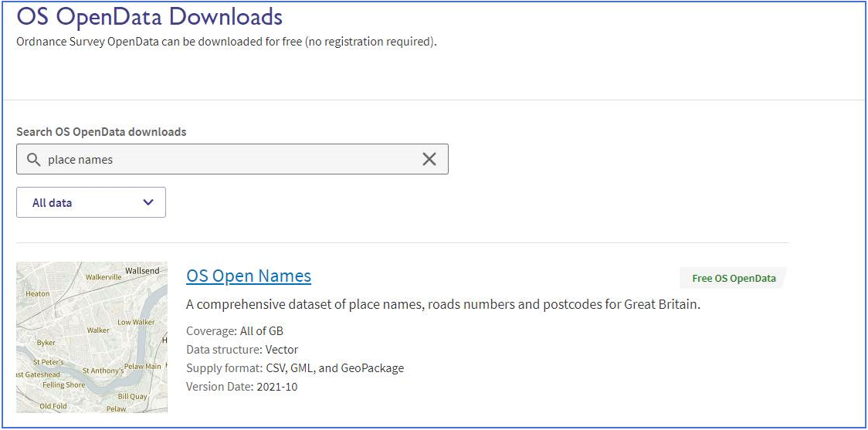Click the 'Coverage: All of GB' text
Viewport: 868px width, 430px height.
[x=235, y=331]
